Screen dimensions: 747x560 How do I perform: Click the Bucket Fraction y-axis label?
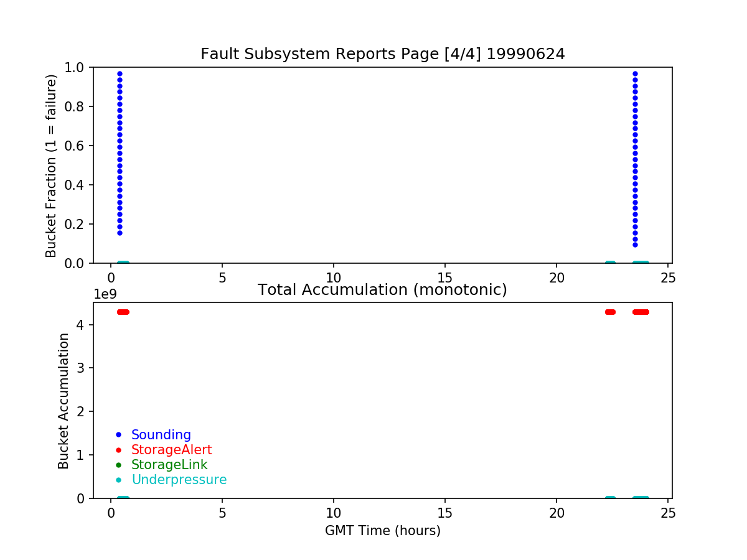click(x=51, y=166)
